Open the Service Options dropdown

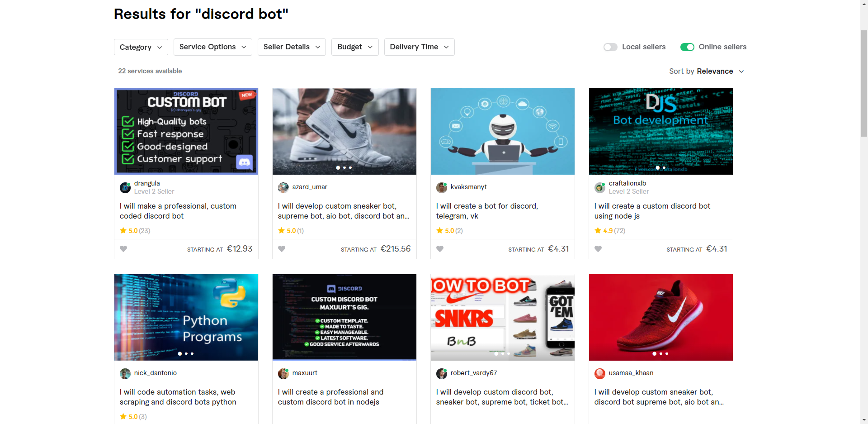point(212,47)
